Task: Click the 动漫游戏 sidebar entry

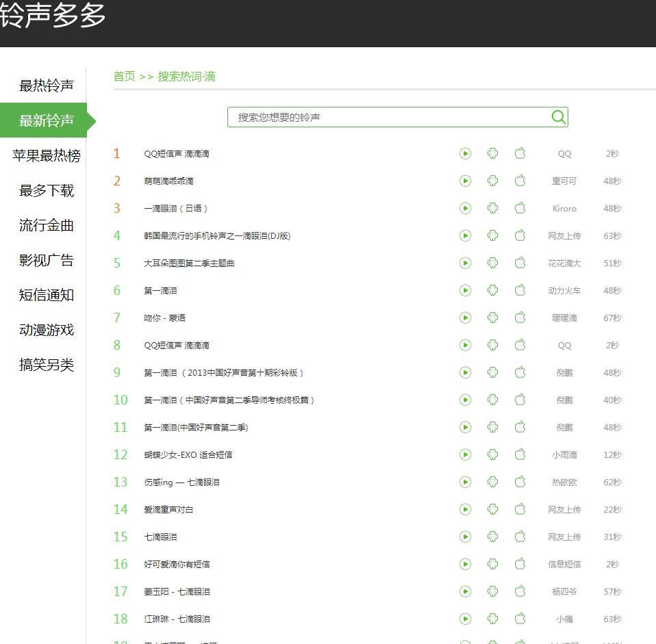Action: (x=45, y=330)
